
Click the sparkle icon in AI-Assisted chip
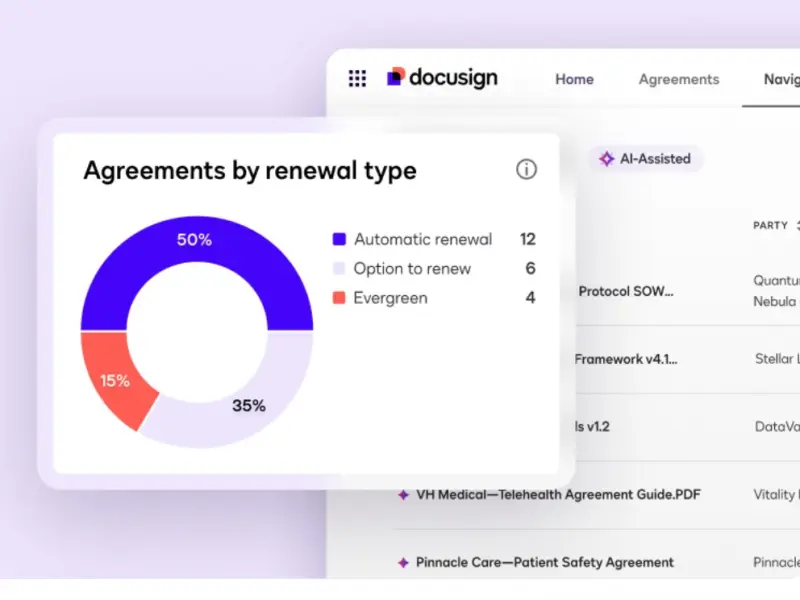tap(606, 158)
